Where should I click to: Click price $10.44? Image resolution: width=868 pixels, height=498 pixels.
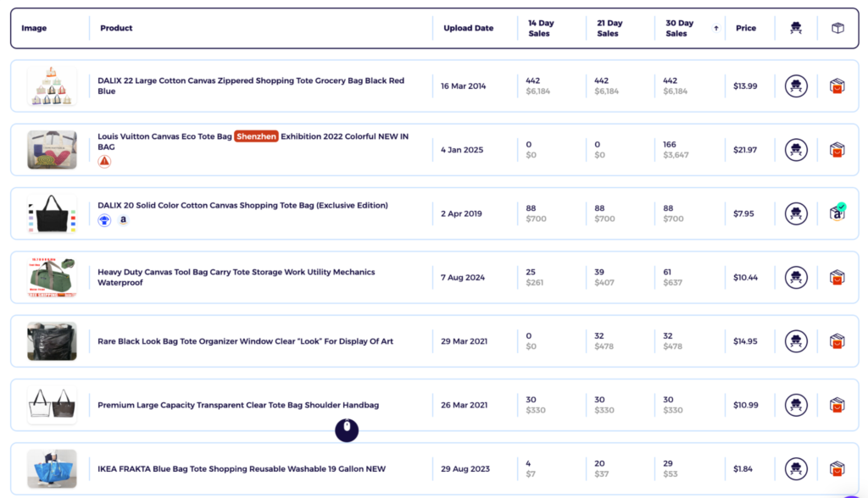745,278
